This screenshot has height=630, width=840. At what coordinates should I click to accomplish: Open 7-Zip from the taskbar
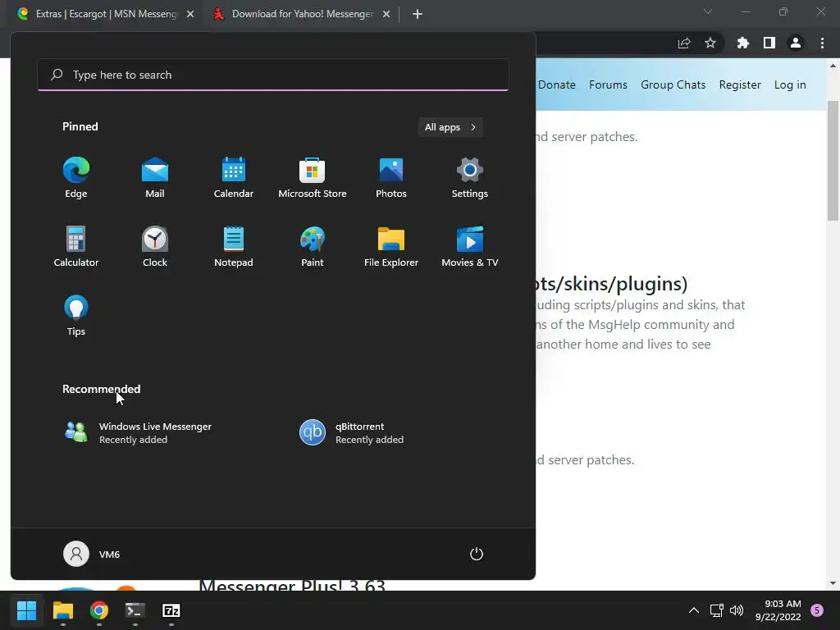point(171,610)
